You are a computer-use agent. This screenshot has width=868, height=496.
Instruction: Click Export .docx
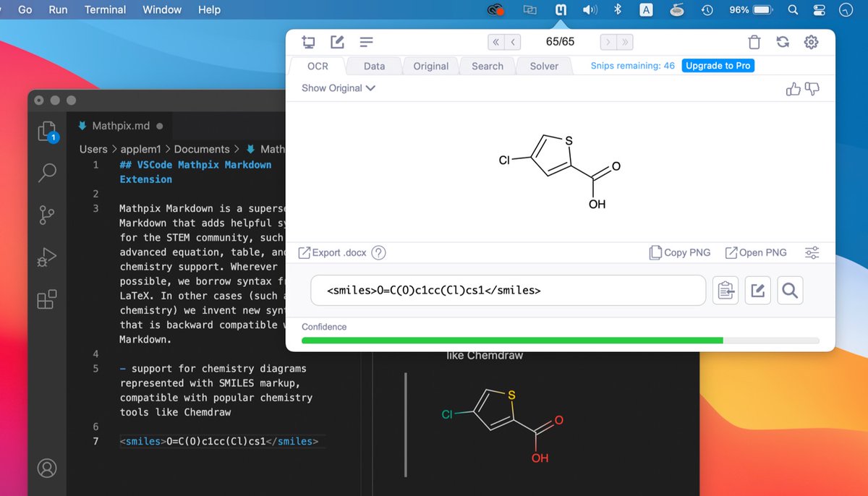click(x=333, y=252)
